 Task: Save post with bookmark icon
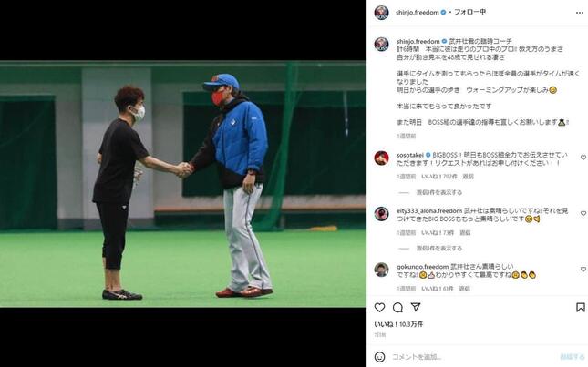[x=580, y=308]
